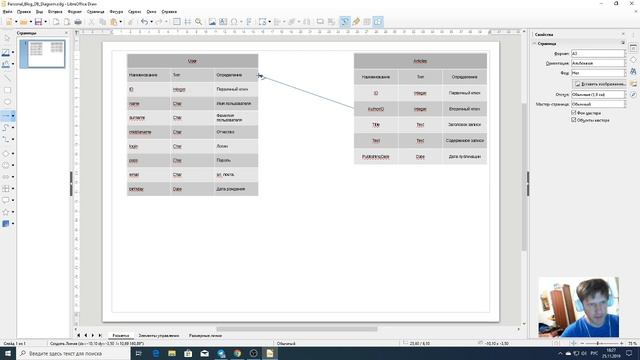
Task: Open the Edit menu
Action: (24, 12)
